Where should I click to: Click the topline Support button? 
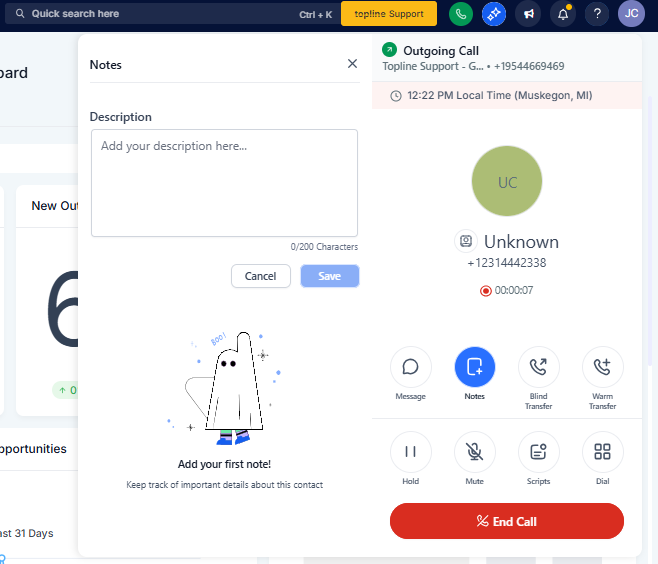(x=389, y=14)
